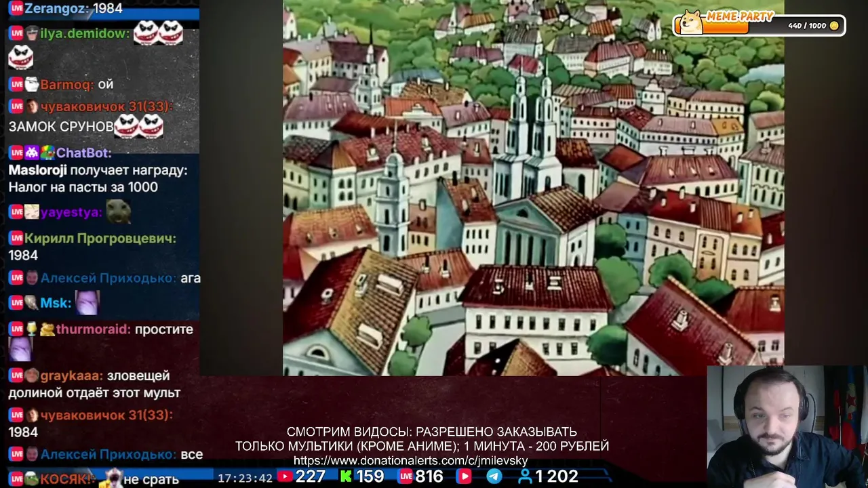The image size is (868, 488).
Task: Click the LIVE badge beside Кирилл Прогровцевич
Action: click(x=16, y=239)
